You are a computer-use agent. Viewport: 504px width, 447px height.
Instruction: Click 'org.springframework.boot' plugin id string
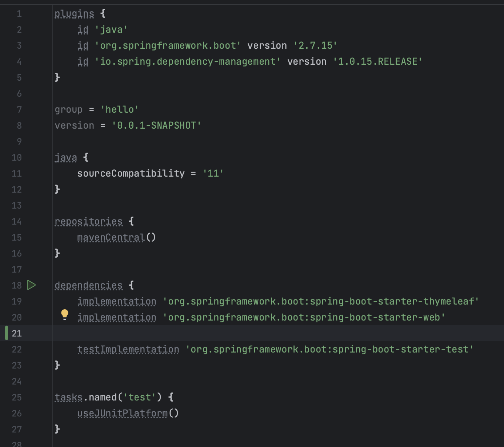[168, 45]
